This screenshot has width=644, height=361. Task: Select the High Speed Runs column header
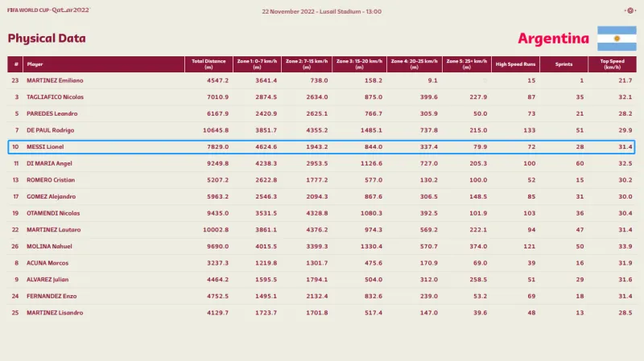pyautogui.click(x=515, y=64)
